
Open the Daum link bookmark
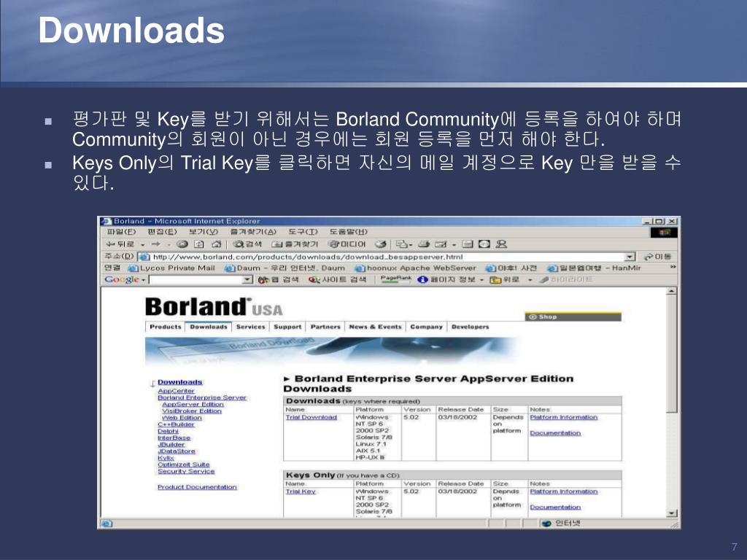click(x=285, y=268)
